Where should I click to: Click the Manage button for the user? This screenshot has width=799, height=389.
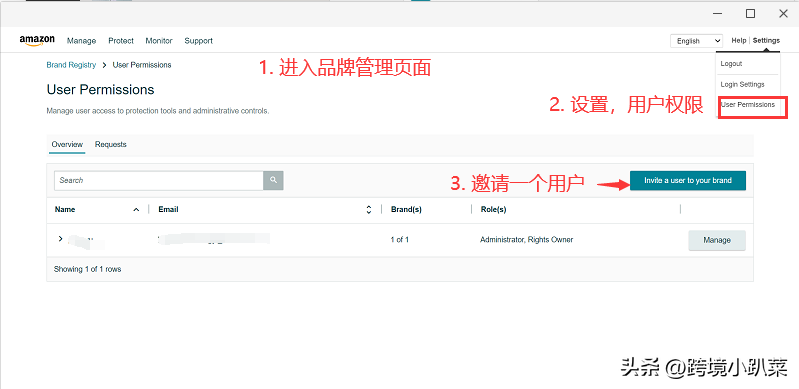coord(717,240)
